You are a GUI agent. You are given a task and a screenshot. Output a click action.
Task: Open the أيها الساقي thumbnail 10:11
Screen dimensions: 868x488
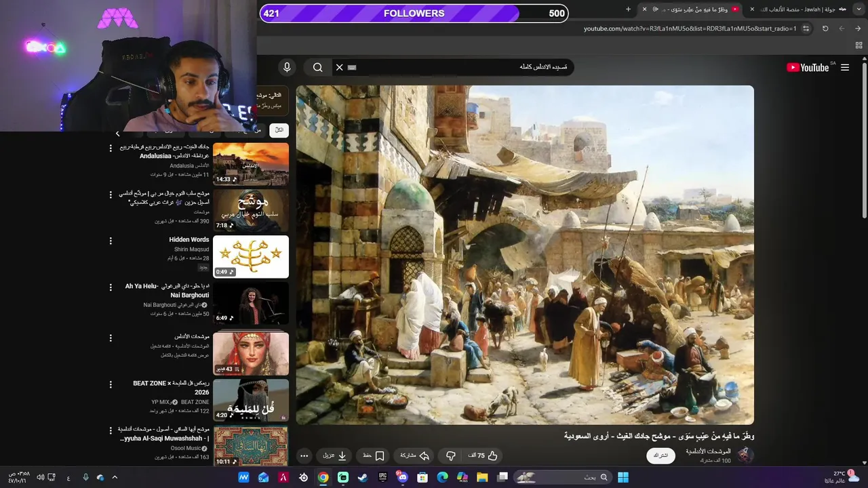(251, 445)
